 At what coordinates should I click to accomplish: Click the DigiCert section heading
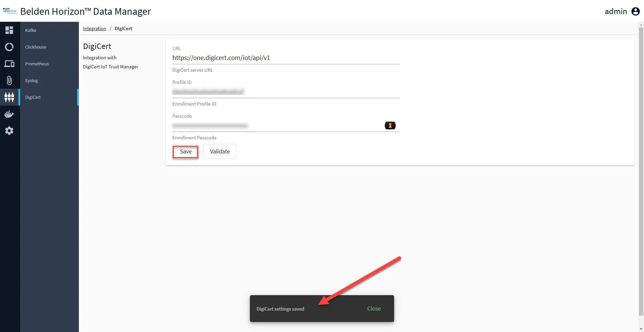click(x=97, y=46)
